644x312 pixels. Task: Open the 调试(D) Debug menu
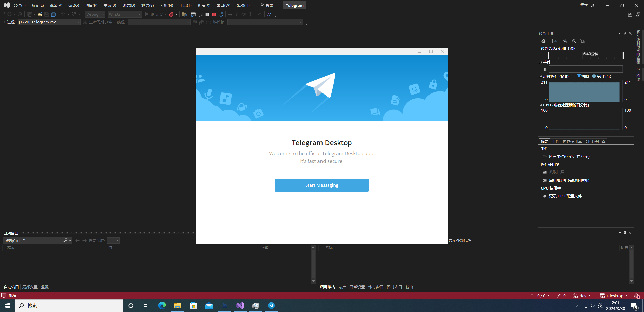coord(129,5)
